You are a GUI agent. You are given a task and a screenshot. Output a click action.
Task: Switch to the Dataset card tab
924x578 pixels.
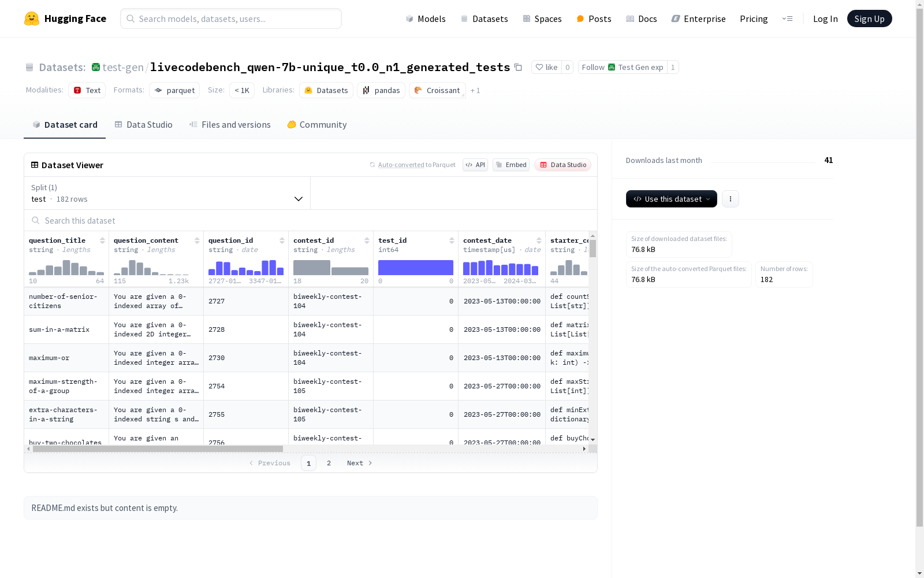pyautogui.click(x=65, y=125)
